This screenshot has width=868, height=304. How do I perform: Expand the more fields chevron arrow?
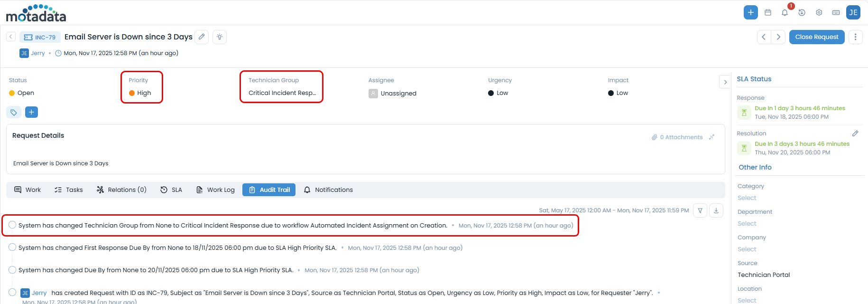click(725, 82)
